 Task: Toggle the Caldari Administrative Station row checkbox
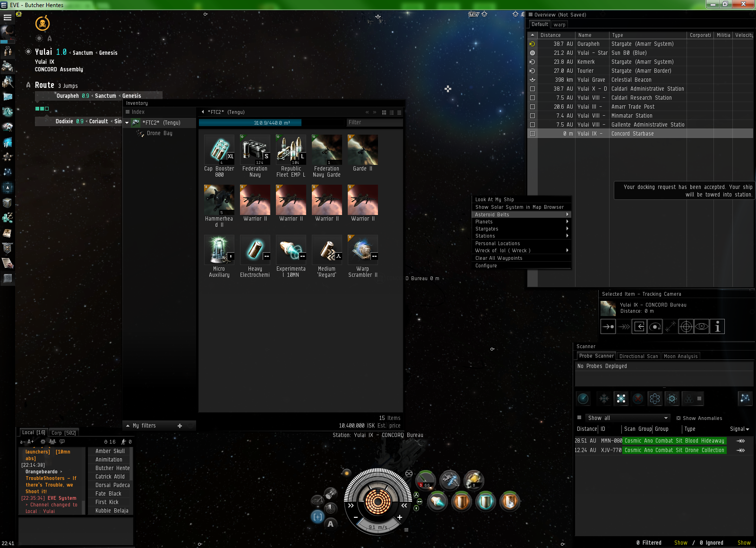(x=533, y=89)
